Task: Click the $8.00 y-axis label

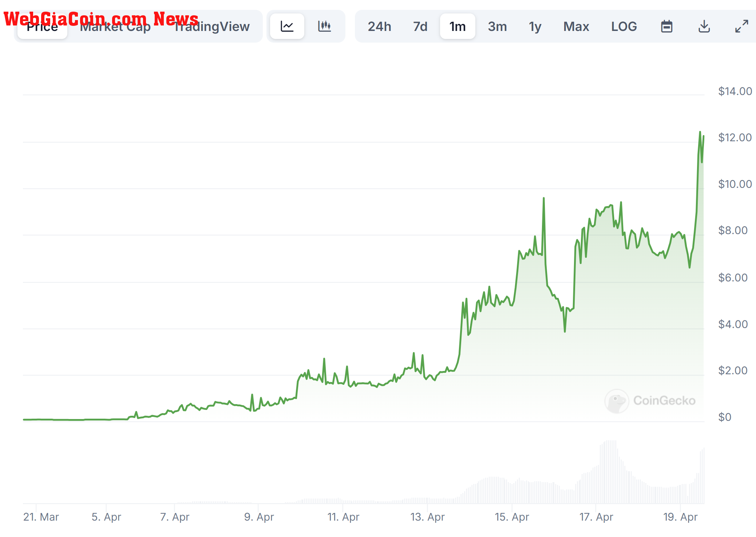Action: point(733,230)
